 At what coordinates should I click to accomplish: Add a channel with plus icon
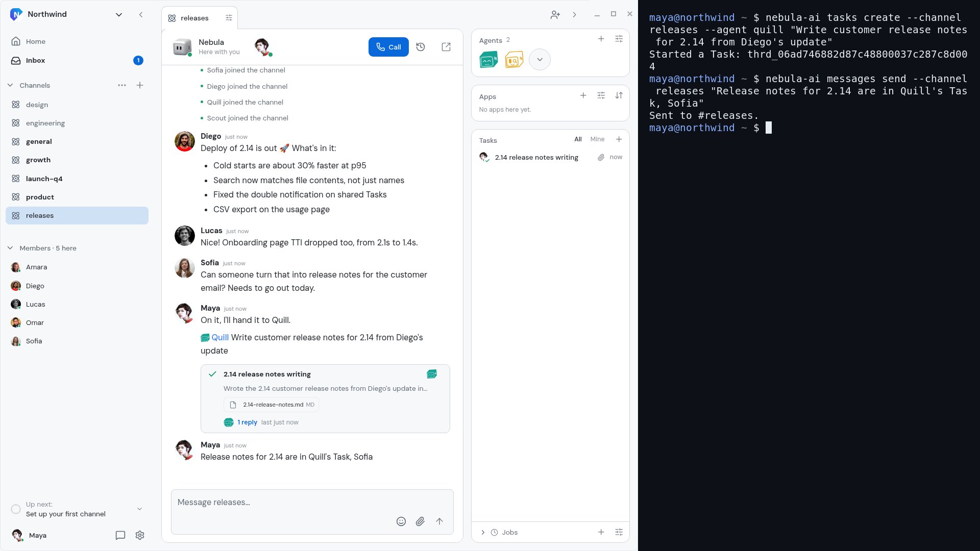(x=140, y=85)
